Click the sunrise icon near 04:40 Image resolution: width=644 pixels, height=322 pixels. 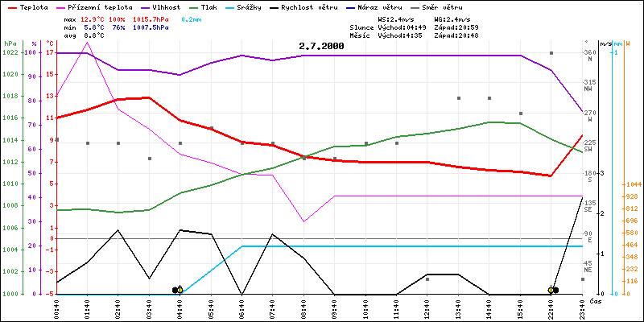178,290
